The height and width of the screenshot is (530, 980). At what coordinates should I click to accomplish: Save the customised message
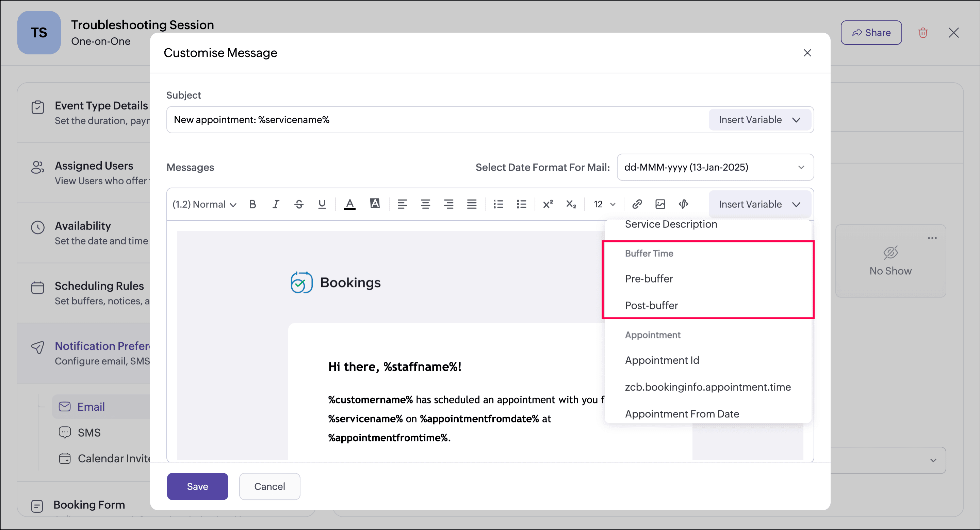pos(197,486)
